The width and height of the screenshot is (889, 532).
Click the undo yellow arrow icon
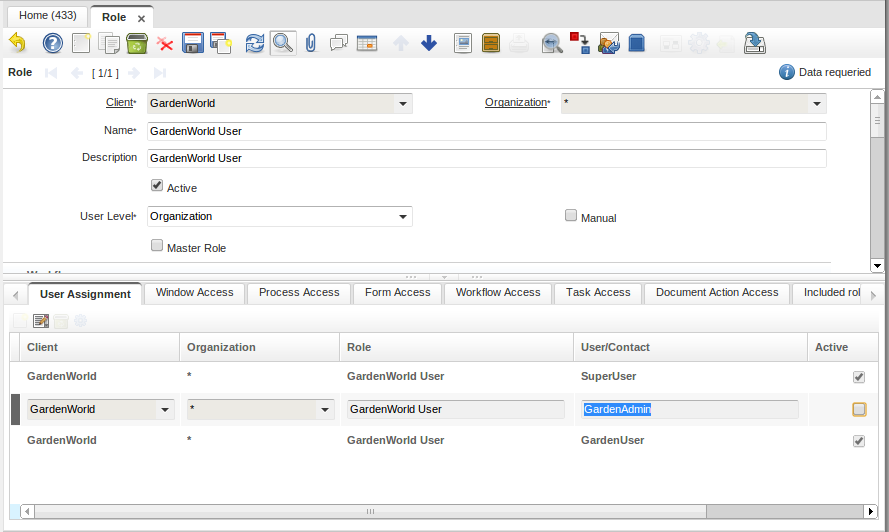coord(17,43)
